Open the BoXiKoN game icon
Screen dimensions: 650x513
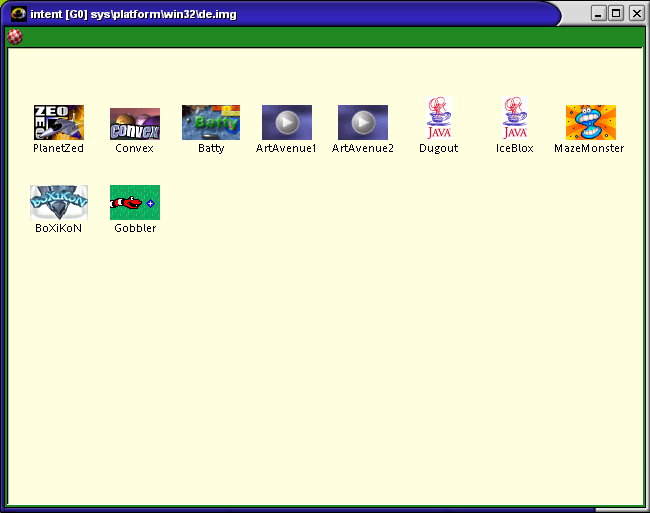point(58,202)
